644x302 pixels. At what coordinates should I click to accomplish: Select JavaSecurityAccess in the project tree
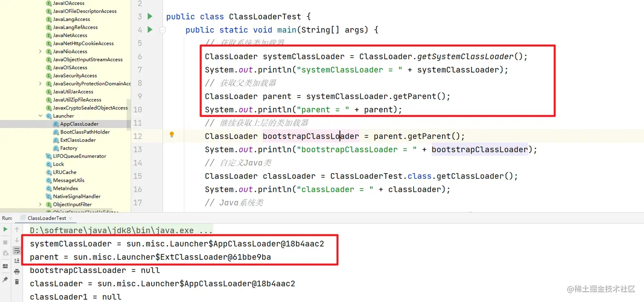point(75,76)
